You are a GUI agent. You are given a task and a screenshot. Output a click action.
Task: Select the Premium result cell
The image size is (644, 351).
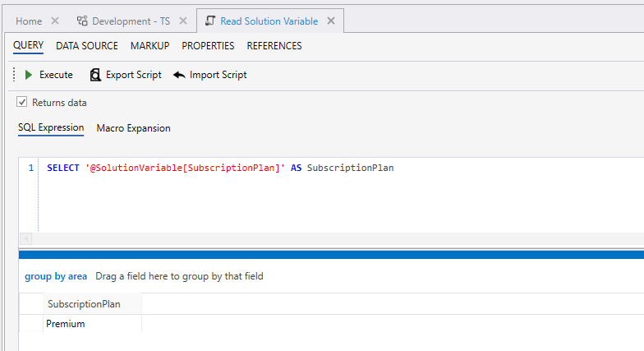click(x=66, y=324)
